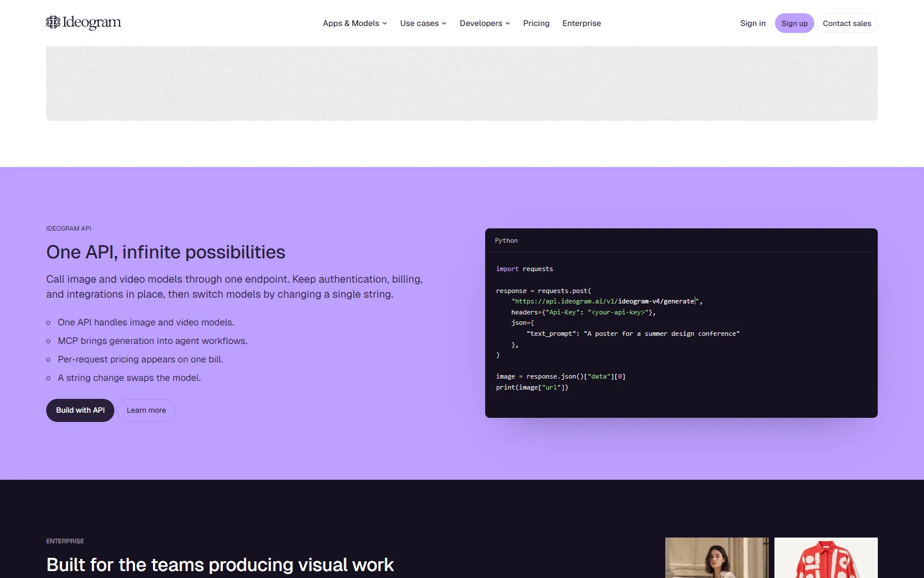Click the print(image["url"]) code line
Image resolution: width=924 pixels, height=578 pixels.
point(532,387)
